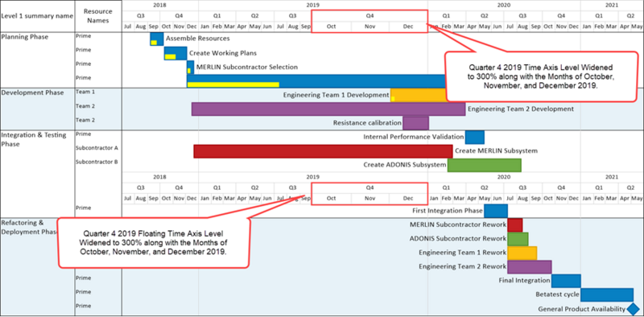The image size is (644, 317).
Task: Click widened 'Dec' cell in floating time axis
Action: pyautogui.click(x=408, y=199)
